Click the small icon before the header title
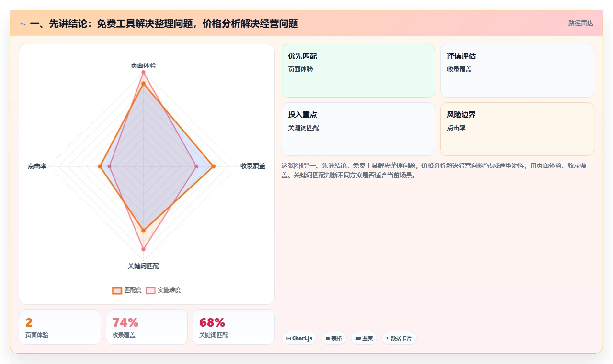This screenshot has height=364, width=613. (23, 24)
